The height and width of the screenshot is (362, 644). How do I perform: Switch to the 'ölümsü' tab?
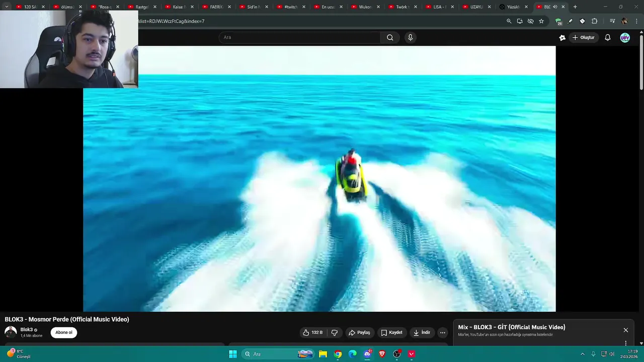[x=66, y=7]
